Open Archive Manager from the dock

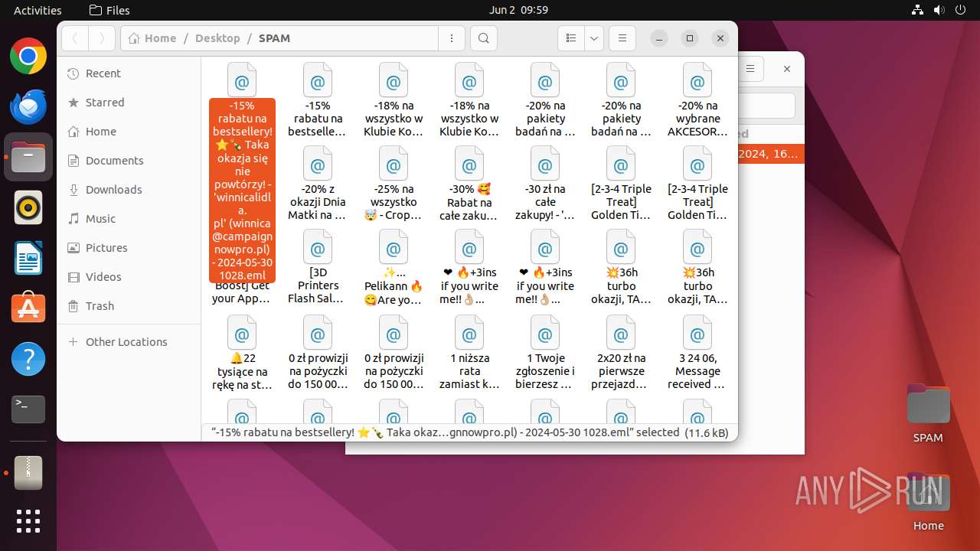[x=28, y=473]
